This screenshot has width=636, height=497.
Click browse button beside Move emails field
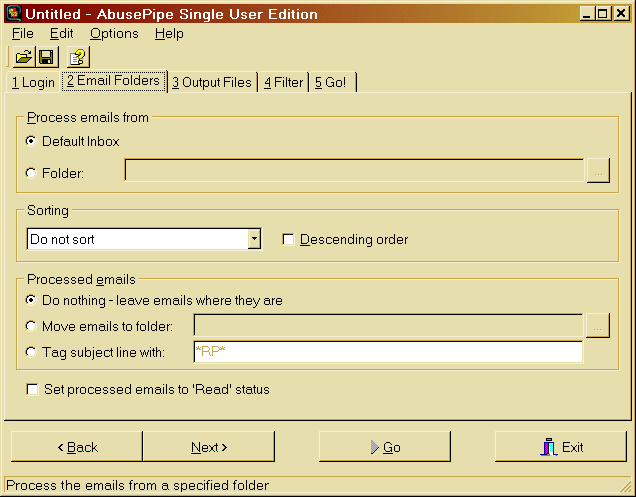point(597,325)
